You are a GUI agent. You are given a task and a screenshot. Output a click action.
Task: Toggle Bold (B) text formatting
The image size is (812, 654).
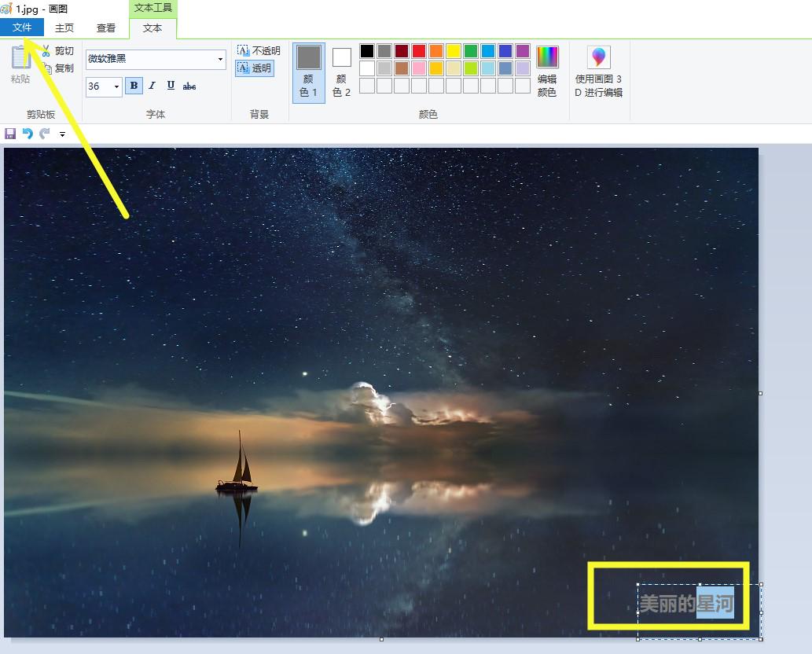click(134, 86)
